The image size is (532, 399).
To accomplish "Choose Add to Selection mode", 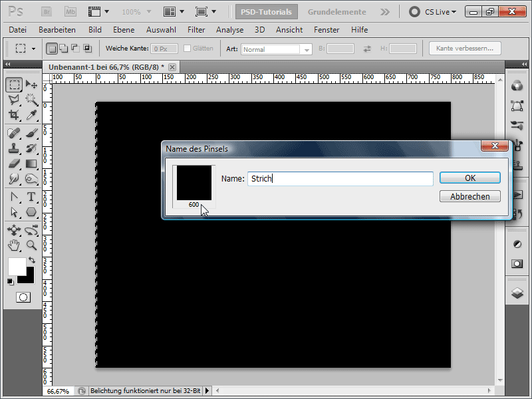I will click(63, 49).
